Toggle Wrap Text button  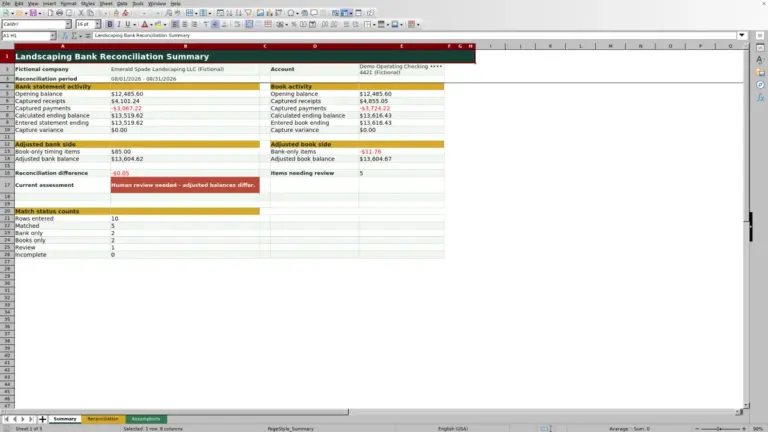tap(237, 24)
